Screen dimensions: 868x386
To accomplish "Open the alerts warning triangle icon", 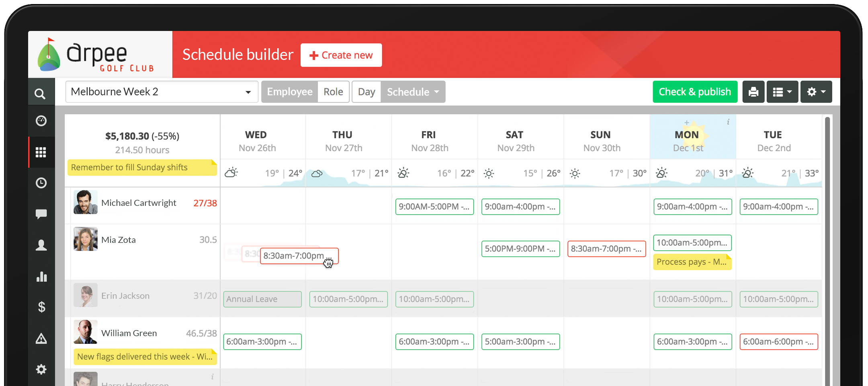I will point(41,339).
